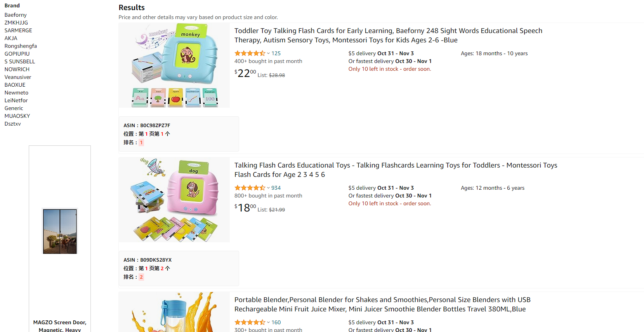Open the pink talking flash cards product image
This screenshot has height=332, width=644.
174,200
